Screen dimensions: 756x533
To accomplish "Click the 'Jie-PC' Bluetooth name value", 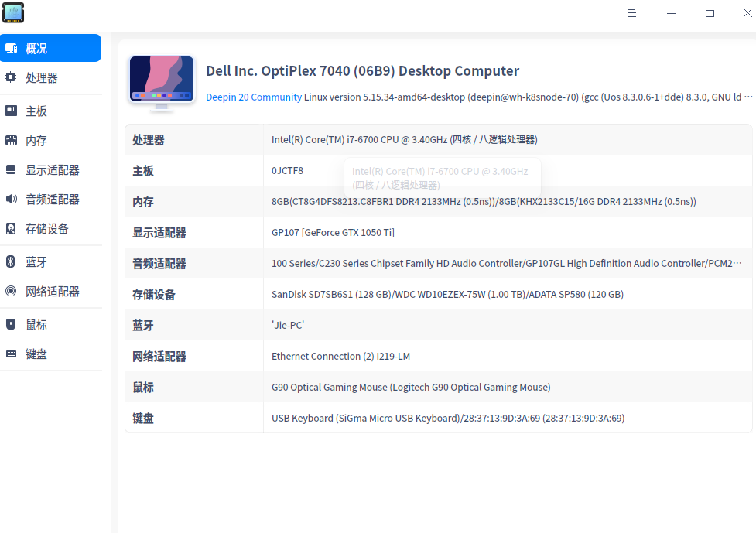I will (287, 325).
